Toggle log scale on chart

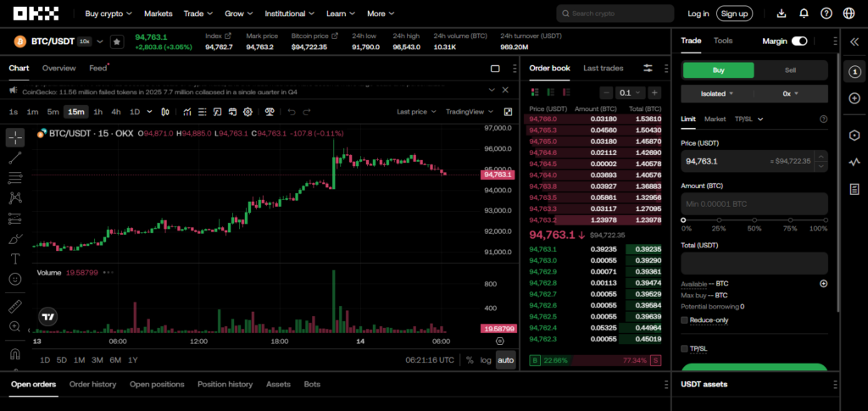[486, 360]
